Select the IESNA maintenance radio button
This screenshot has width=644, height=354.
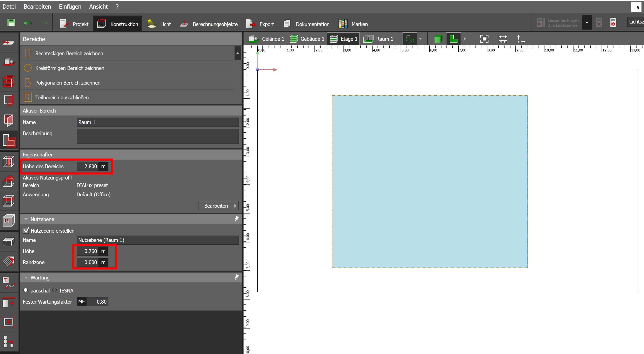54,290
